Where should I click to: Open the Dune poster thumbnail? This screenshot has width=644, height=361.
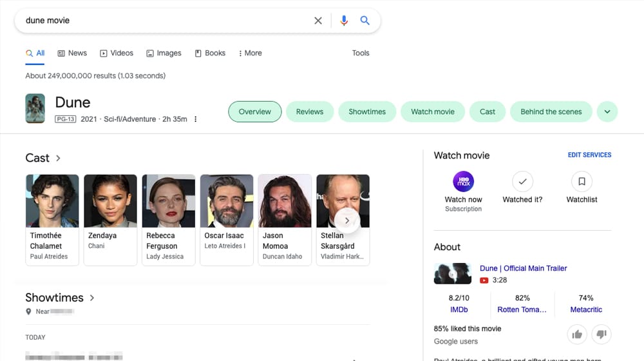pyautogui.click(x=35, y=108)
